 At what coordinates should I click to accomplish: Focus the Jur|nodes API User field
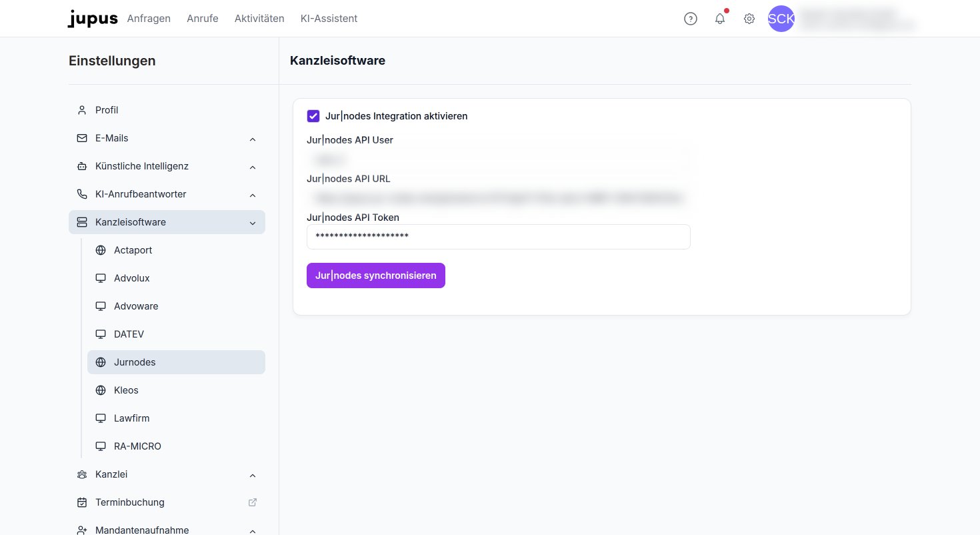click(x=499, y=159)
